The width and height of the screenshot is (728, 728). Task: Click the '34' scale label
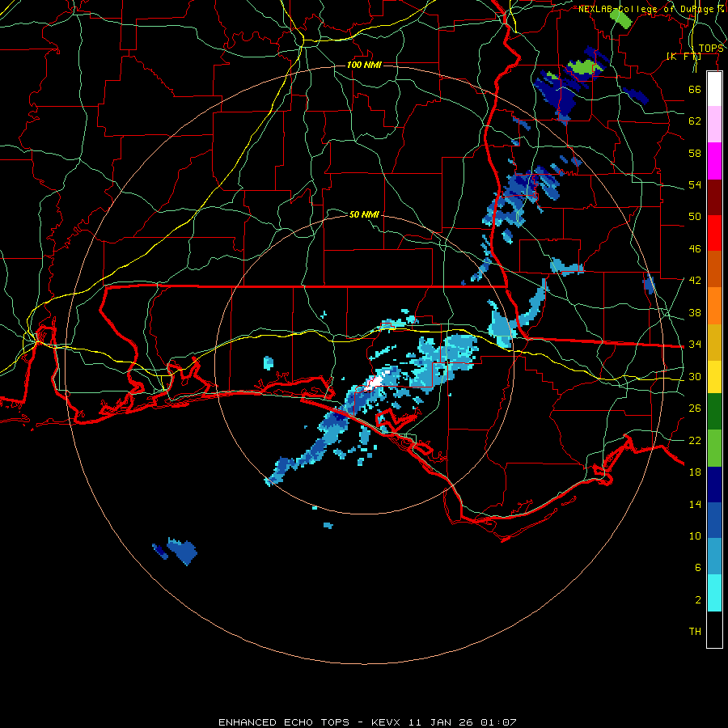695,345
